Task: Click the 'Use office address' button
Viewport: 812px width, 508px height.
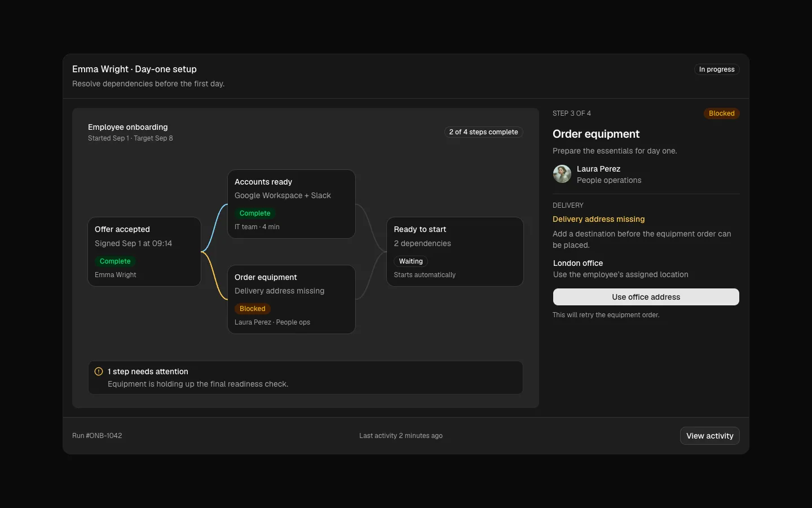Action: click(646, 297)
